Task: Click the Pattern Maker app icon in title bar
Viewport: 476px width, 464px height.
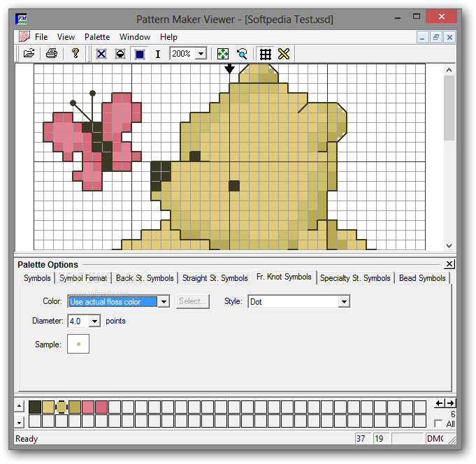Action: point(21,19)
